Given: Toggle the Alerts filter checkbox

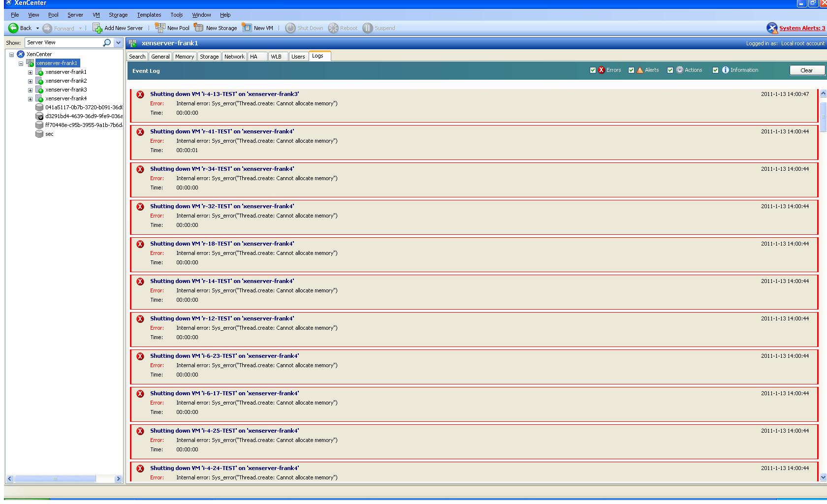Looking at the screenshot, I should (631, 70).
